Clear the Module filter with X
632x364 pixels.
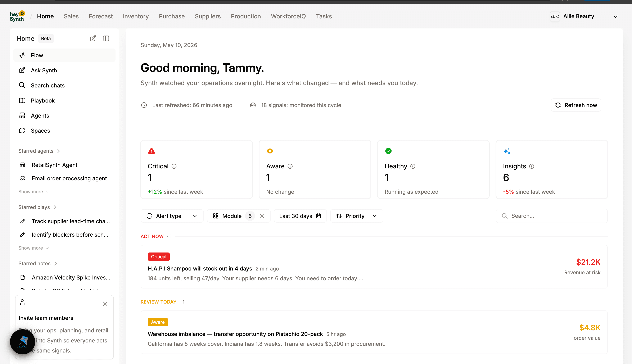click(262, 216)
